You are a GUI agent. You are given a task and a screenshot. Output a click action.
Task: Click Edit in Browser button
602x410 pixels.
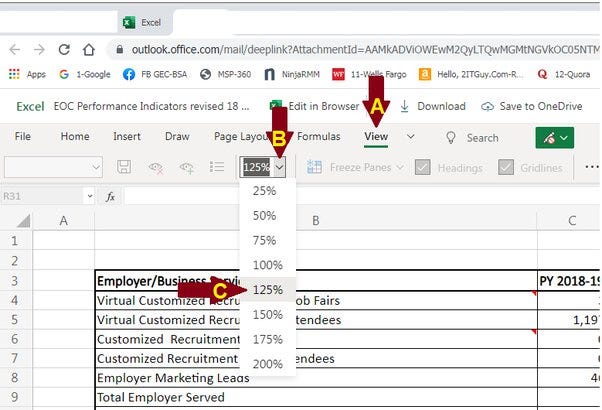315,106
